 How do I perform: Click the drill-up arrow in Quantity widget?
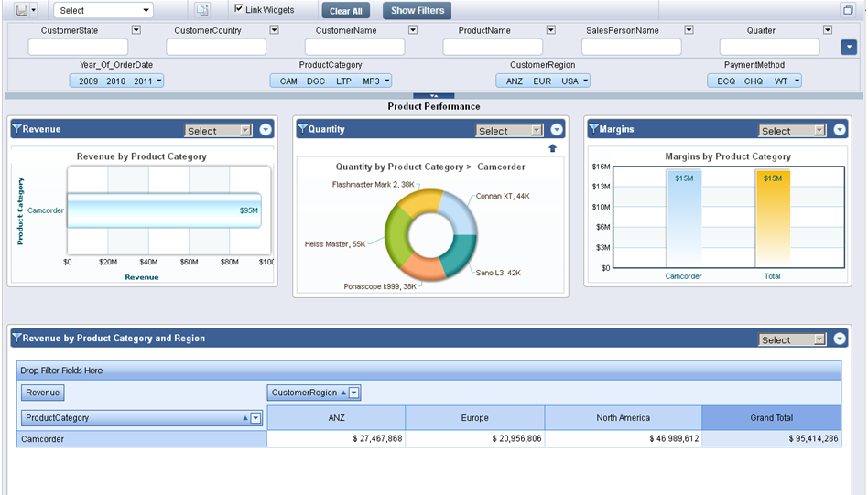[x=552, y=148]
